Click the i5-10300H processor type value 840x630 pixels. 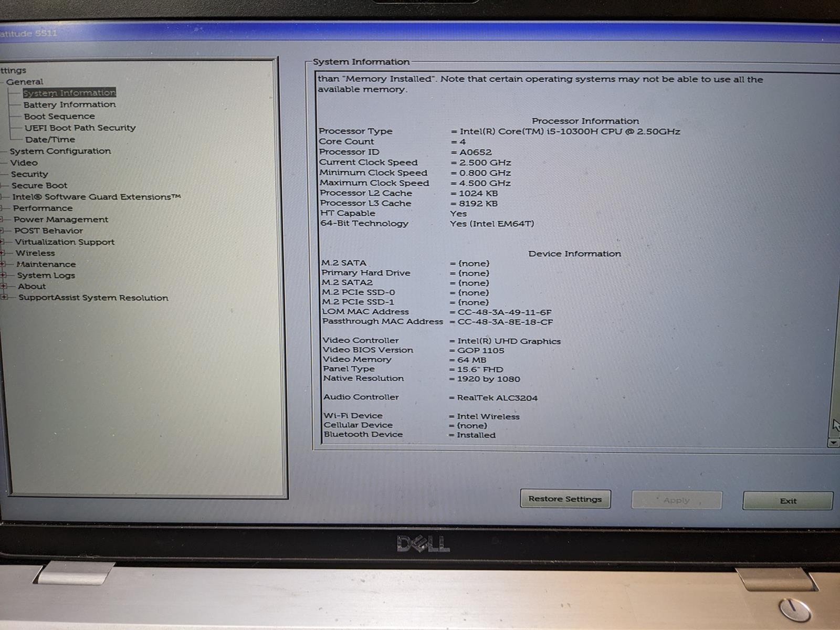(570, 131)
